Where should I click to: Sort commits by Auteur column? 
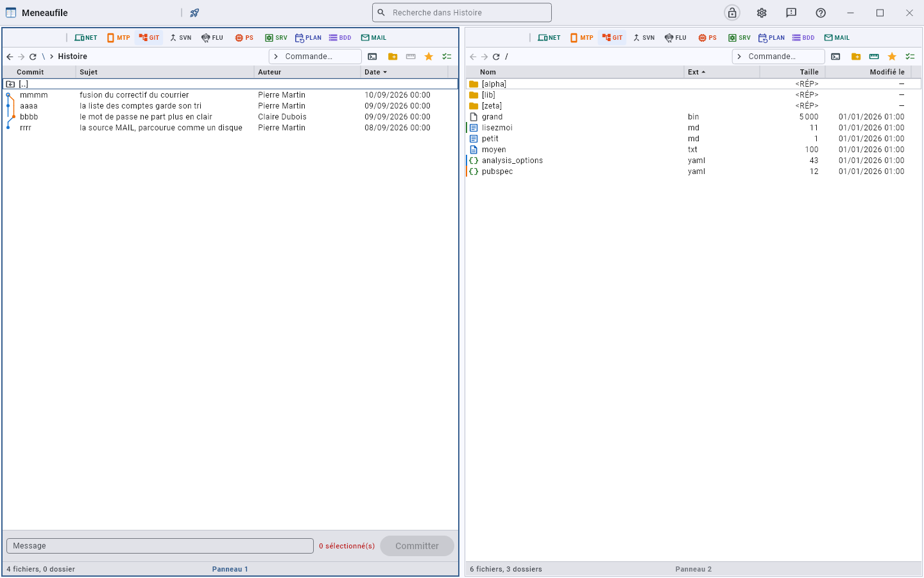[307, 72]
